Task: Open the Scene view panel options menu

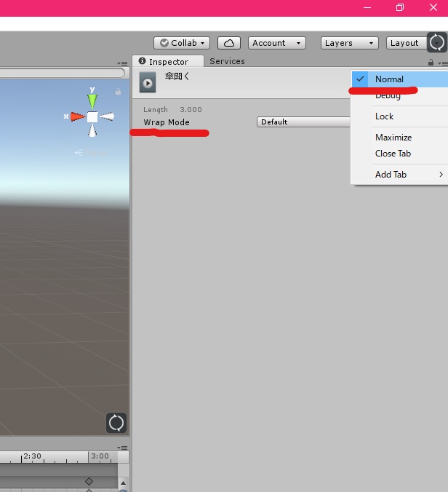Action: (x=122, y=63)
